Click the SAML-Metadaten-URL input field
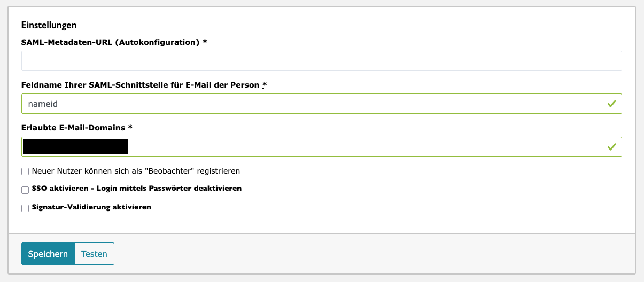The image size is (644, 282). tap(321, 61)
